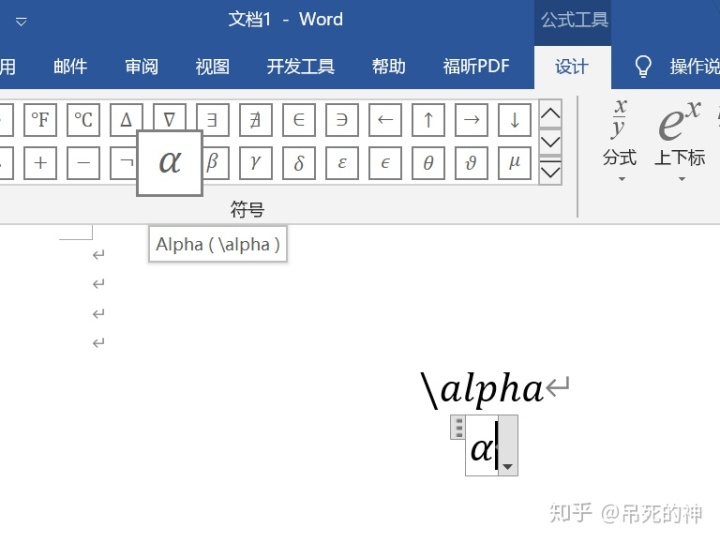Insert the vartheta symbol
The height and width of the screenshot is (543, 720).
point(472,163)
